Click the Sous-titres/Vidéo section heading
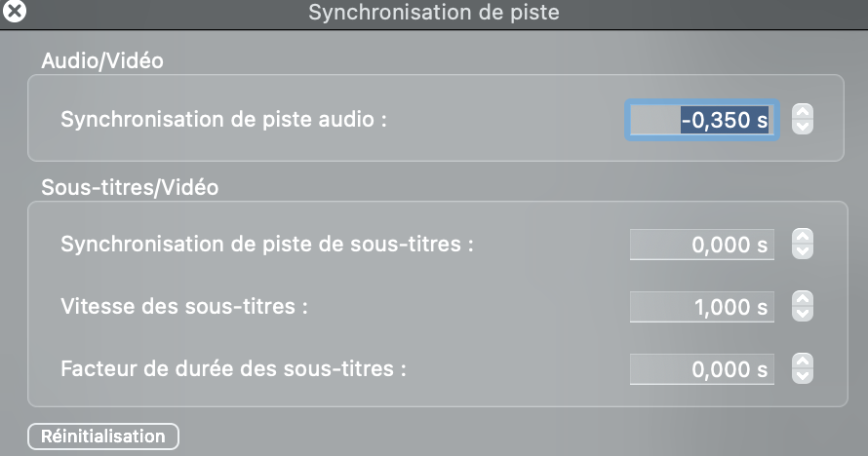The width and height of the screenshot is (868, 456). point(130,188)
